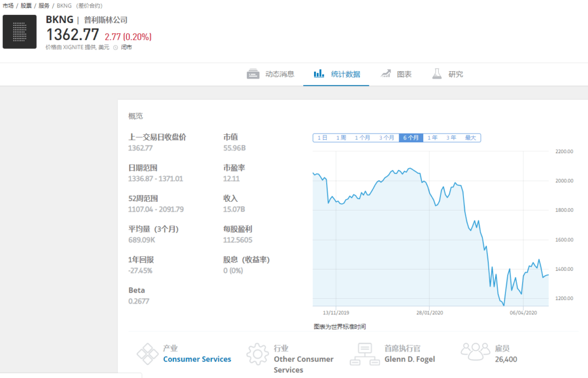The image size is (588, 378).
Task: Click the 1336.87 - 1371.01 day range value
Action: pyautogui.click(x=156, y=179)
